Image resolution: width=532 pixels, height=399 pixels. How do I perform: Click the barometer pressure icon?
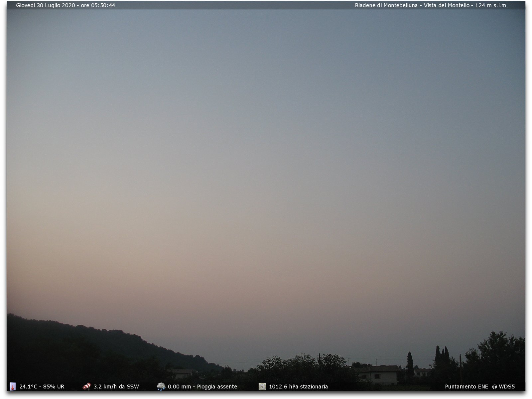pos(262,386)
